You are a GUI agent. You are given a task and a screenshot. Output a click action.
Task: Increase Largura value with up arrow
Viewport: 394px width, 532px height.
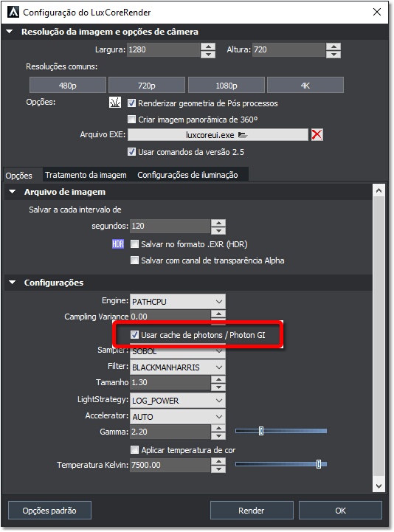[208, 46]
